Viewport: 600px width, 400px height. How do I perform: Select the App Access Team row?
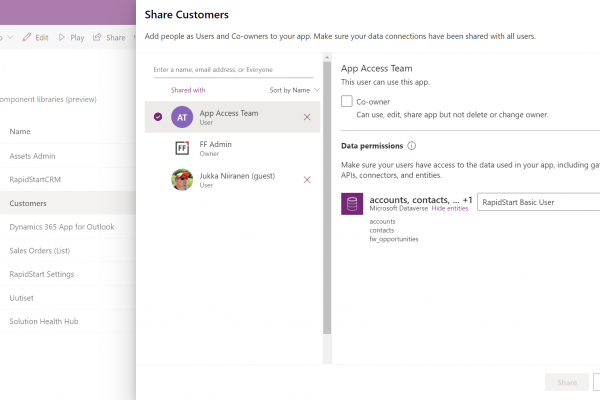[232, 117]
